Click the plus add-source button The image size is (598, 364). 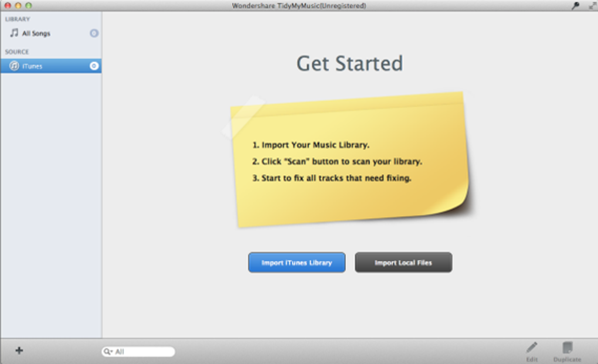pyautogui.click(x=19, y=351)
